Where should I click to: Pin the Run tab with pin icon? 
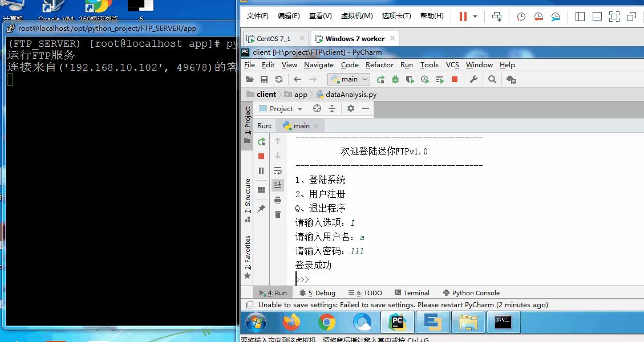(x=261, y=209)
